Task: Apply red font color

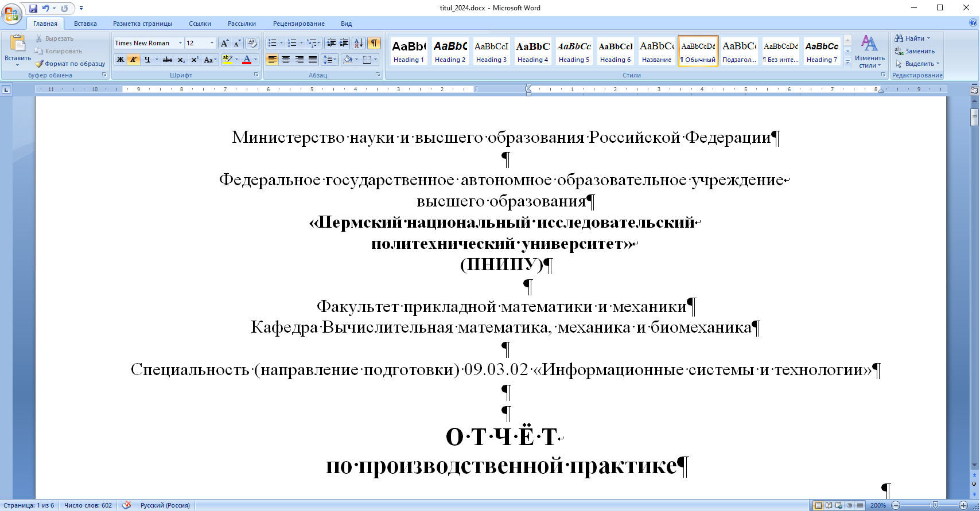Action: click(247, 60)
